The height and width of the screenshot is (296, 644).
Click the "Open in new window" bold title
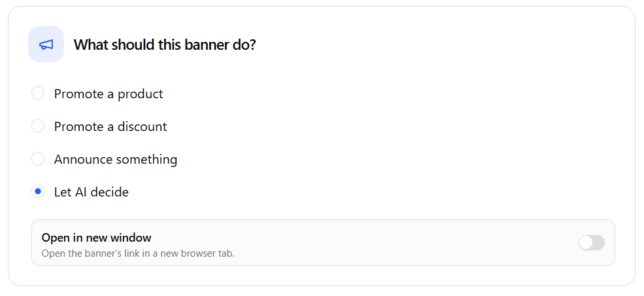[97, 238]
